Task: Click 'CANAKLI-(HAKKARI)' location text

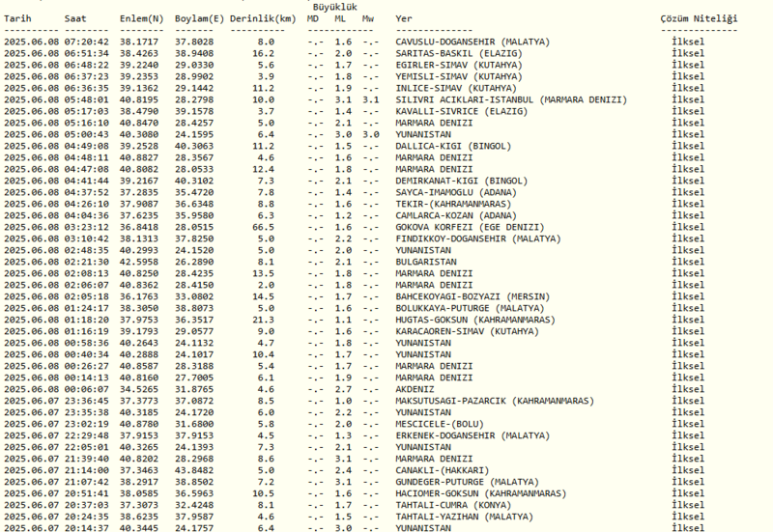Action: (443, 470)
